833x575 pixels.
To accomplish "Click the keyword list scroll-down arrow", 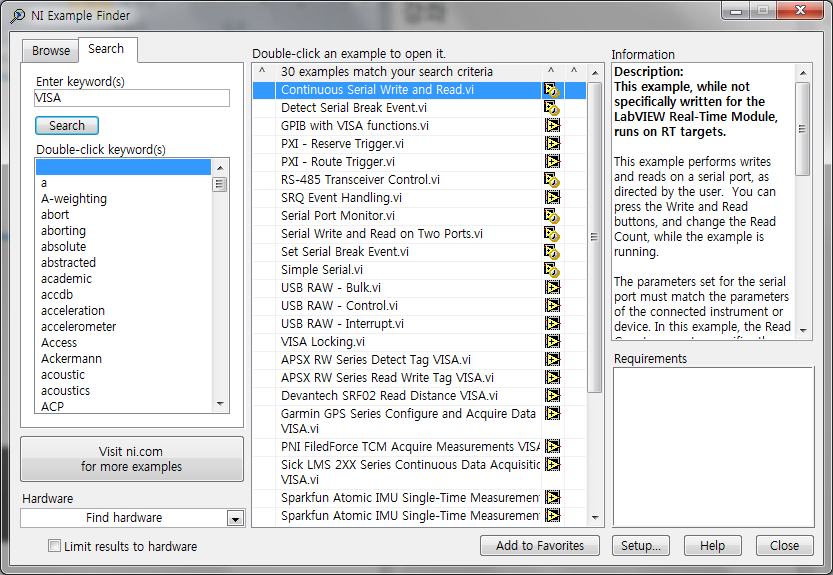I will coord(220,404).
